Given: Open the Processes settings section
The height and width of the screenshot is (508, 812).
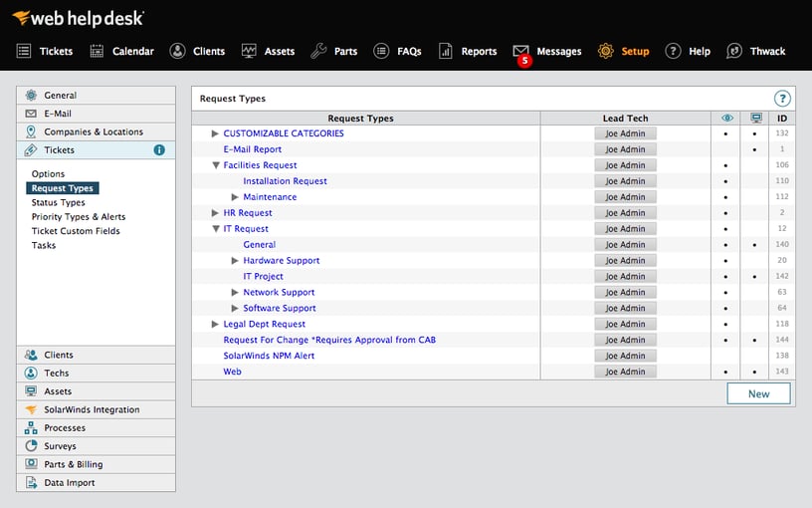Looking at the screenshot, I should coord(65,428).
